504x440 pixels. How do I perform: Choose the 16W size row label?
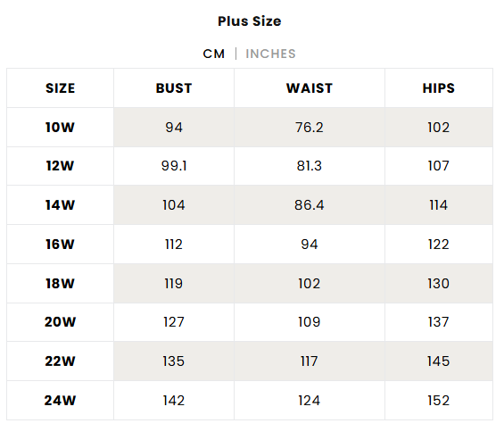point(60,245)
